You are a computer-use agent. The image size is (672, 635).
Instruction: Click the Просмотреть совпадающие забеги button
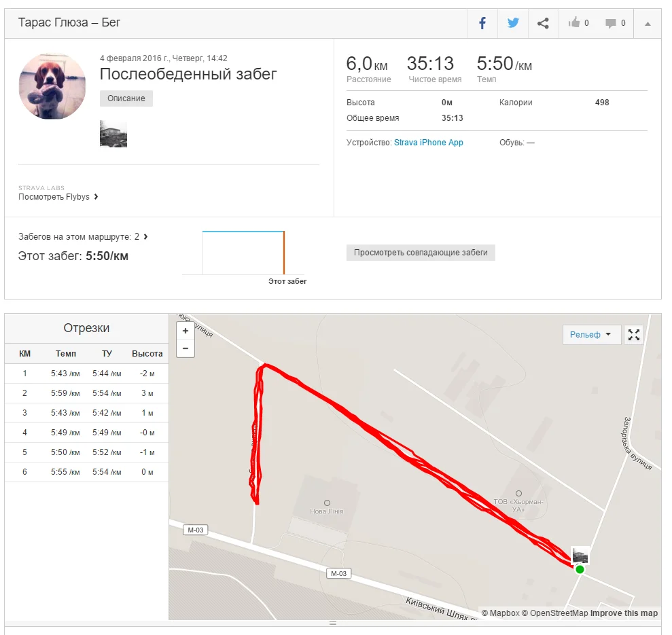point(421,253)
